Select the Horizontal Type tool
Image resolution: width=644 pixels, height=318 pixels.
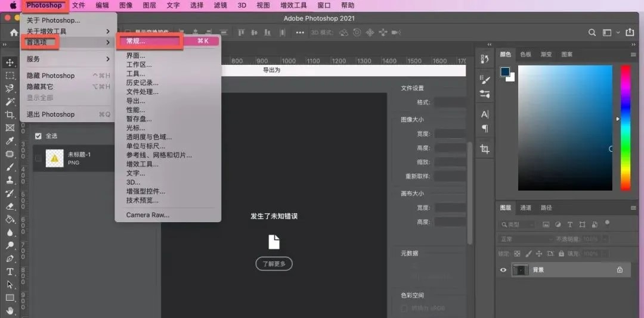[x=10, y=272]
